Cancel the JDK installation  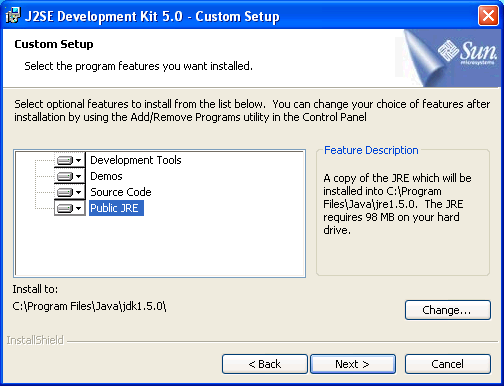pyautogui.click(x=448, y=364)
